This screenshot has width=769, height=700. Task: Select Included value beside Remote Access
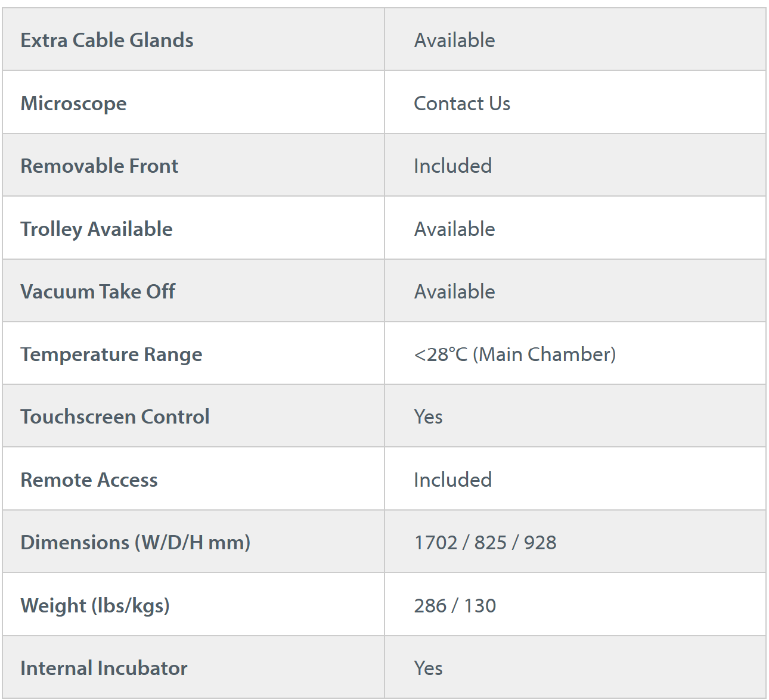click(x=452, y=480)
